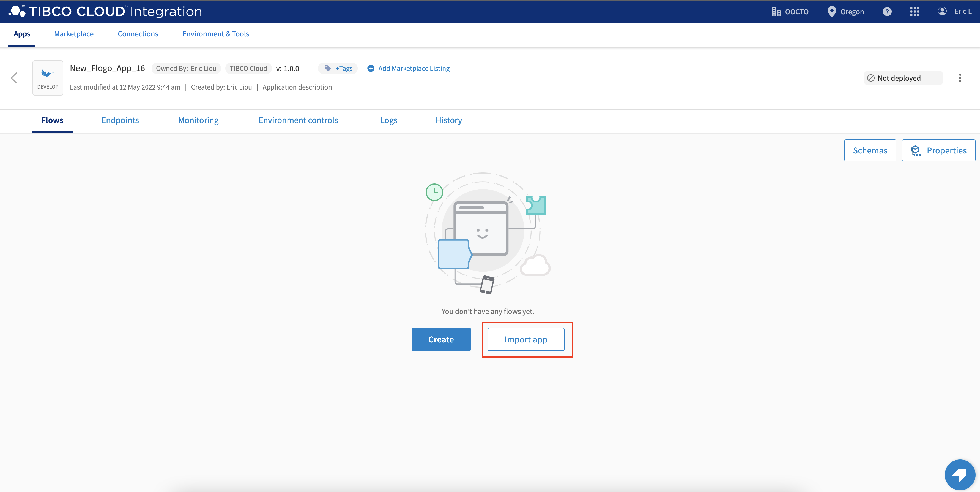Viewport: 980px width, 492px height.
Task: Click the grid/apps launcher icon
Action: click(x=914, y=11)
